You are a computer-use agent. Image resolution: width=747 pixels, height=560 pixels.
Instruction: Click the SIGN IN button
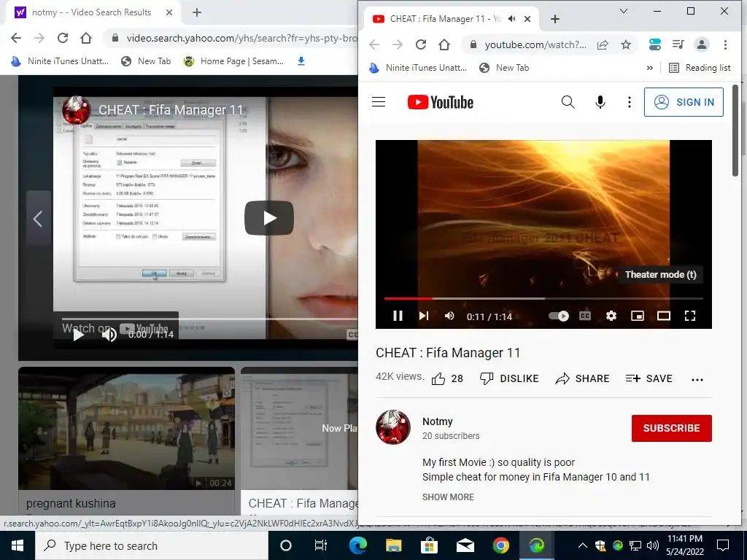point(683,102)
